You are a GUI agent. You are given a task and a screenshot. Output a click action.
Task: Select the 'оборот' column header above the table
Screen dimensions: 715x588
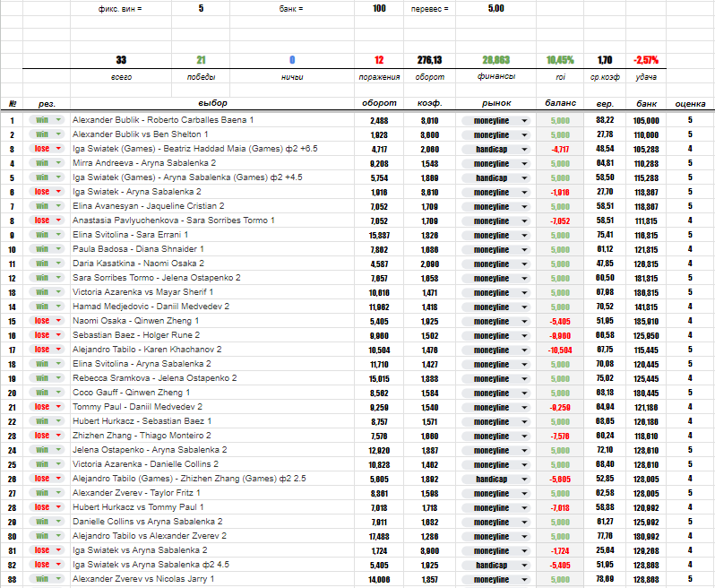point(379,103)
